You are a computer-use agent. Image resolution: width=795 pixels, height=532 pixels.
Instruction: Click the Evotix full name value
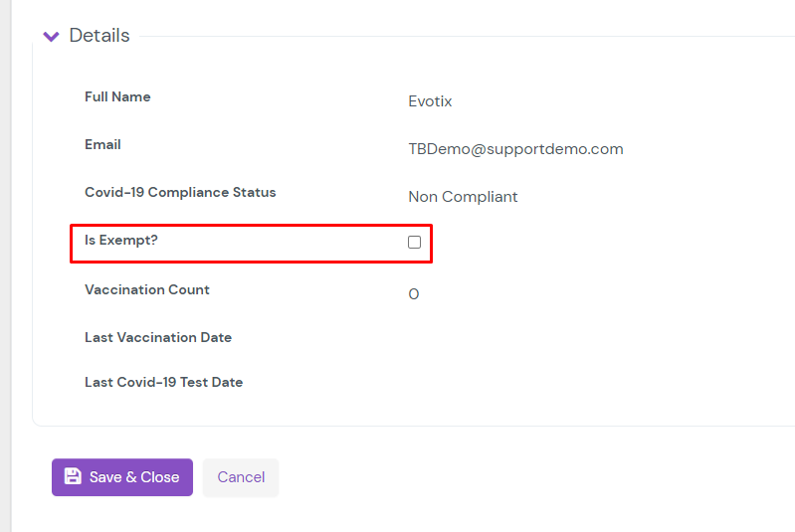430,101
